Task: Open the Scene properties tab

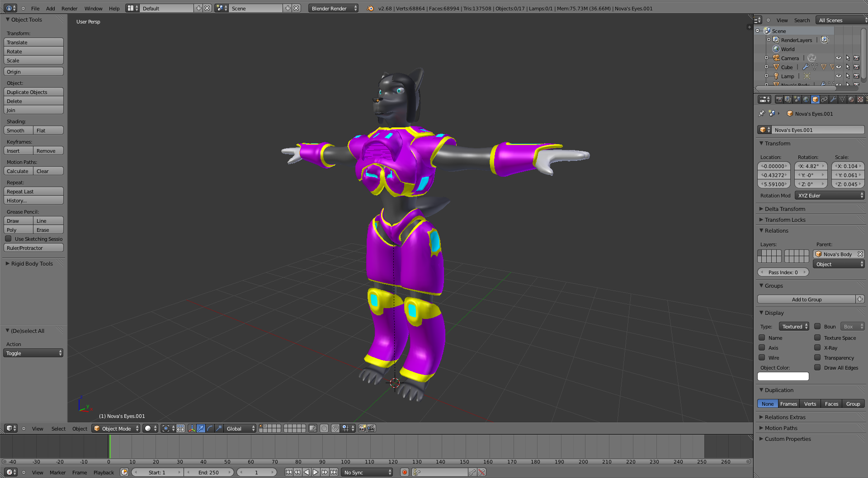Action: [x=797, y=99]
